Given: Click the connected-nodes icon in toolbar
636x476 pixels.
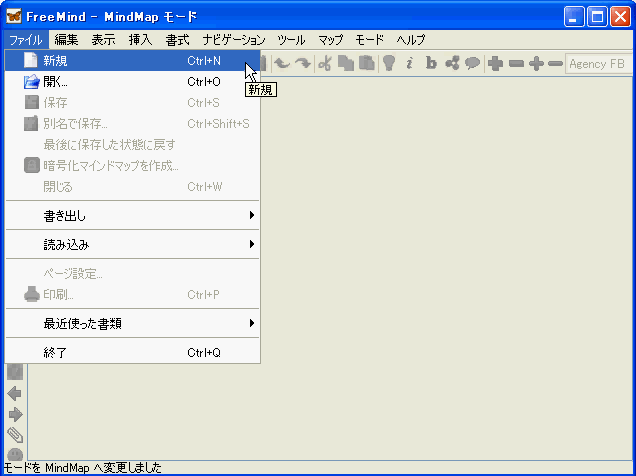Looking at the screenshot, I should (x=452, y=64).
